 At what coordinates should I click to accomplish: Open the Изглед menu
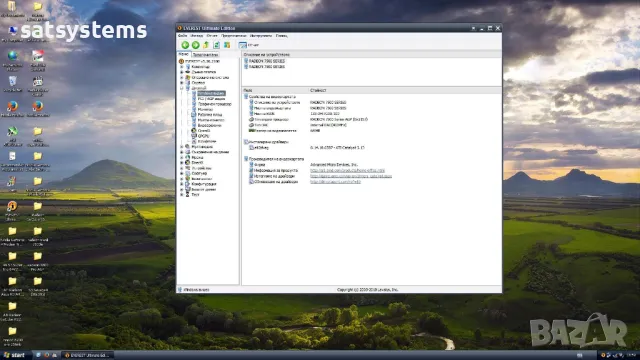tap(196, 36)
